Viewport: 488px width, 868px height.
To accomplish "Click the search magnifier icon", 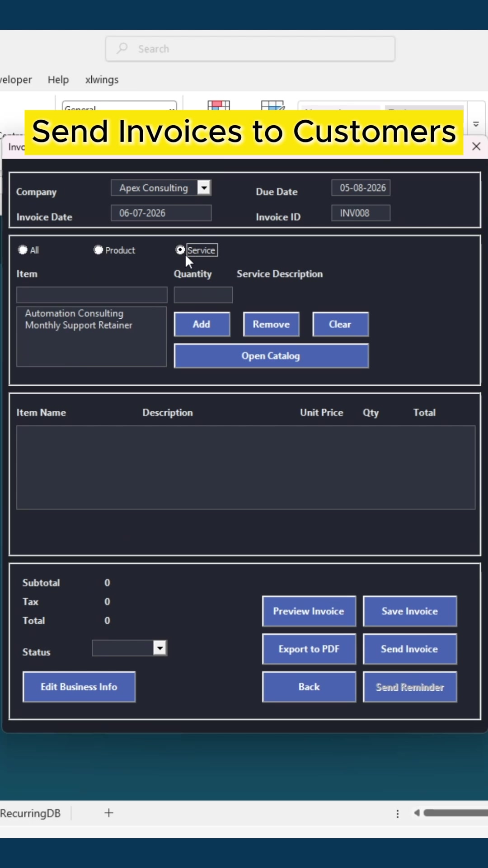I will (x=122, y=48).
